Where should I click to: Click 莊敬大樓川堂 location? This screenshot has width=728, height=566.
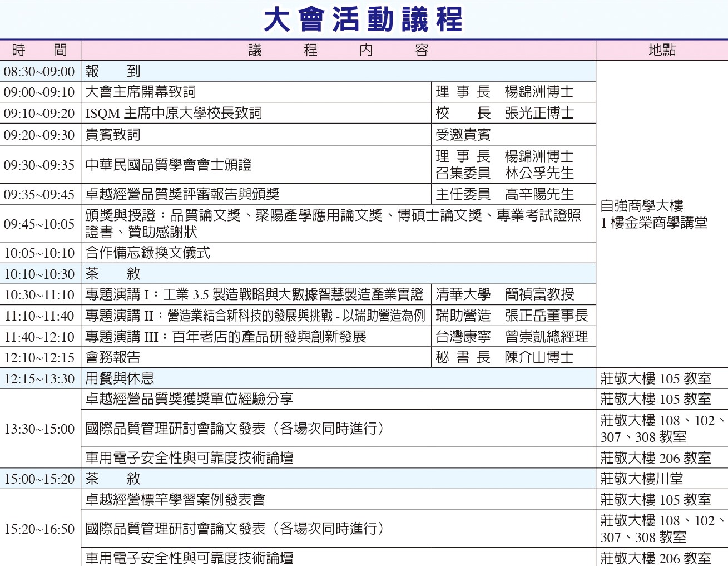[642, 479]
